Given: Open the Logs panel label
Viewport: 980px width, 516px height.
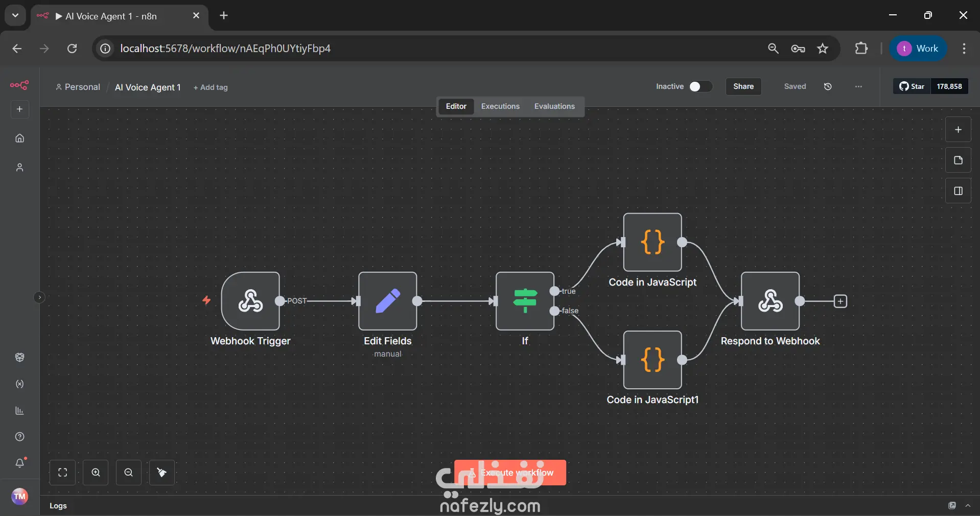Looking at the screenshot, I should [58, 506].
